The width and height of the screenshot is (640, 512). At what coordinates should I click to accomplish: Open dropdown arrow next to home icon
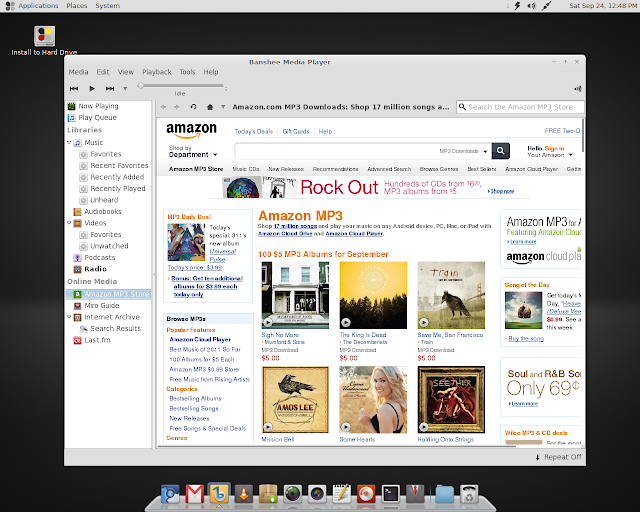(x=223, y=107)
